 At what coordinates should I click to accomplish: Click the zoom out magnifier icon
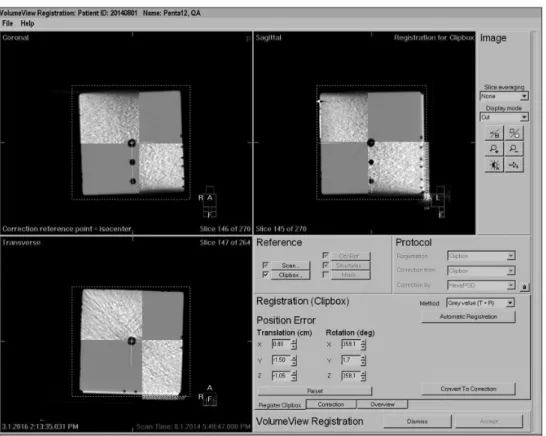point(514,149)
